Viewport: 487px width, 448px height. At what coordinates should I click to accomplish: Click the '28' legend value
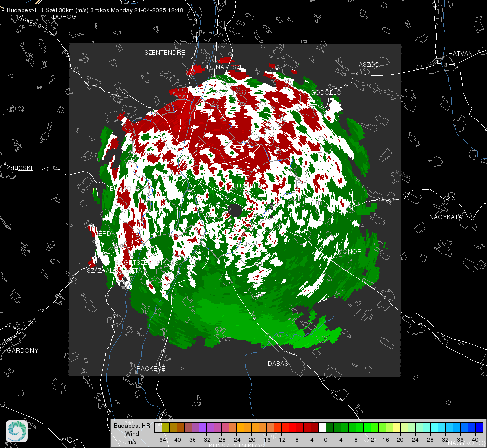[430, 440]
